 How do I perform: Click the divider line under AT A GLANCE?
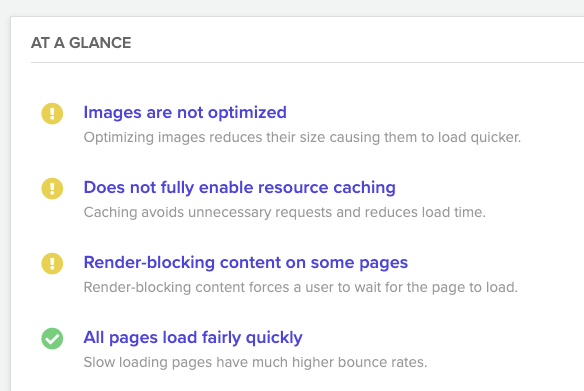tap(307, 63)
